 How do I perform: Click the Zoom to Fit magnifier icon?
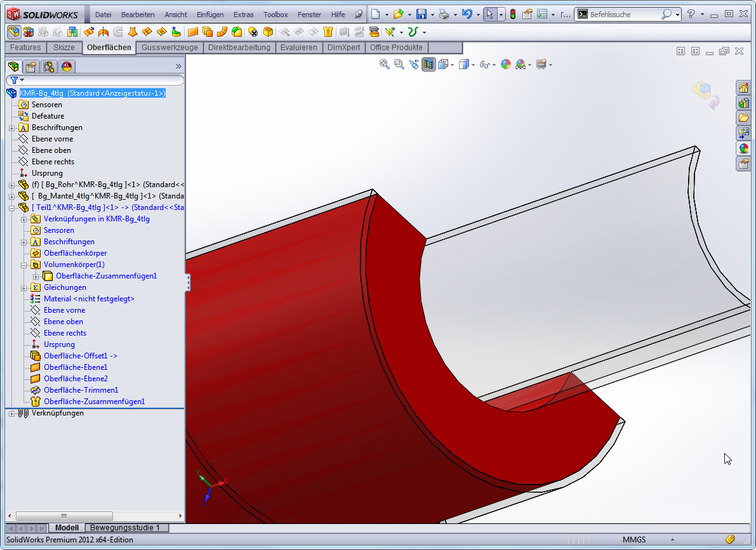pyautogui.click(x=384, y=64)
